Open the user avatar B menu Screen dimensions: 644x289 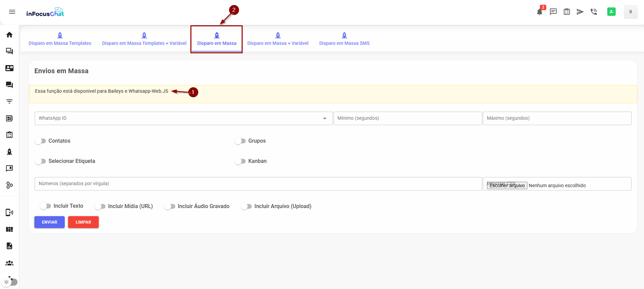(x=631, y=12)
